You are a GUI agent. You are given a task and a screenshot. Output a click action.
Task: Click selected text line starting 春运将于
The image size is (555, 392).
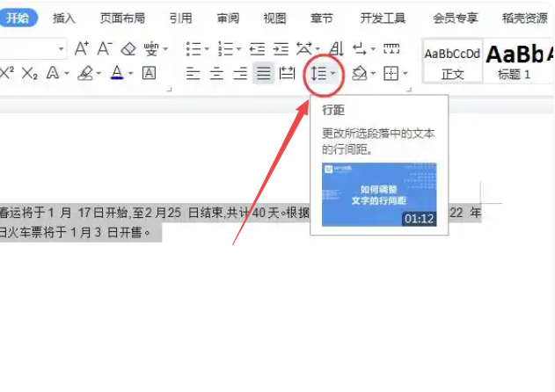click(155, 213)
